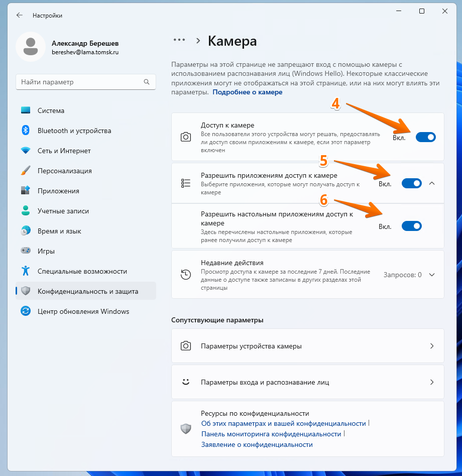Viewport: 462px width, 476px height.
Task: Open the Центр обновления Windows icon
Action: [26, 311]
